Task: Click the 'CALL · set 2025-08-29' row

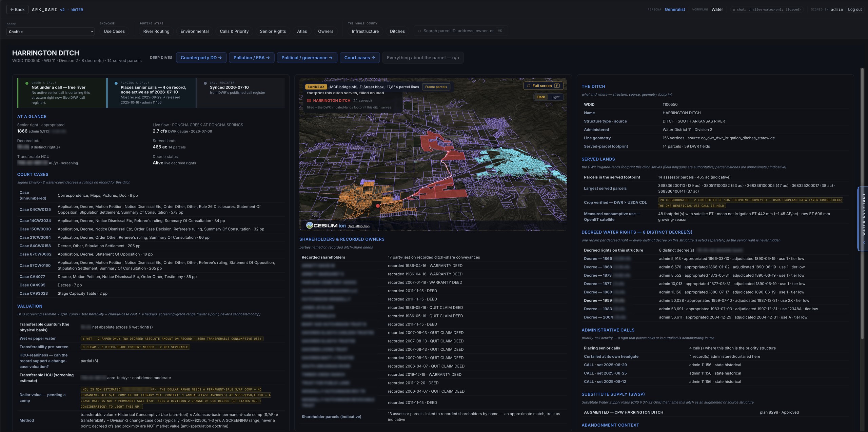Action: point(715,365)
